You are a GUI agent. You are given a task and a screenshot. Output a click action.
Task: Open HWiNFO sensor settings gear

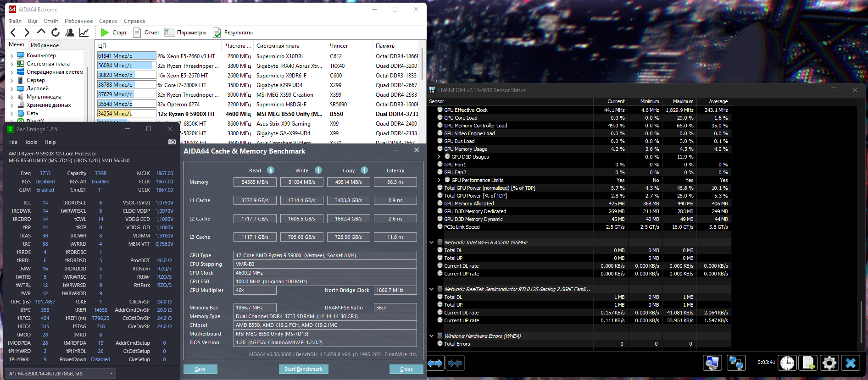(829, 363)
